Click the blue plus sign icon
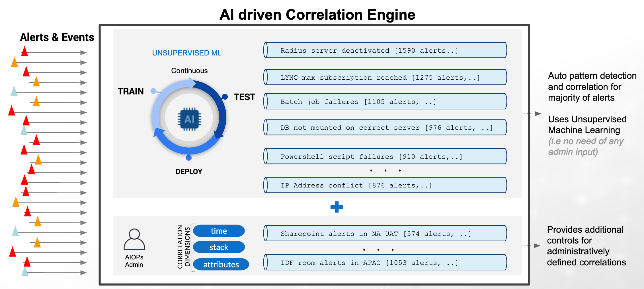Viewport: 644px width, 289px height. 337,207
